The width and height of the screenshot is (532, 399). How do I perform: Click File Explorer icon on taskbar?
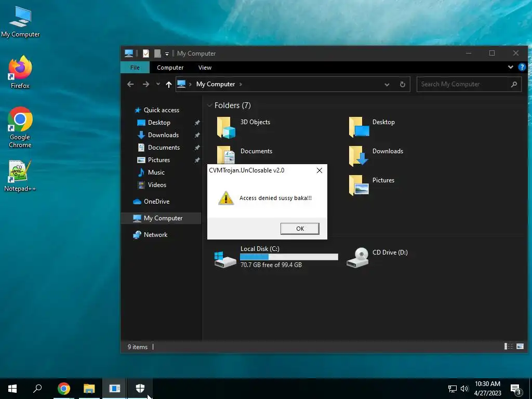click(x=89, y=389)
